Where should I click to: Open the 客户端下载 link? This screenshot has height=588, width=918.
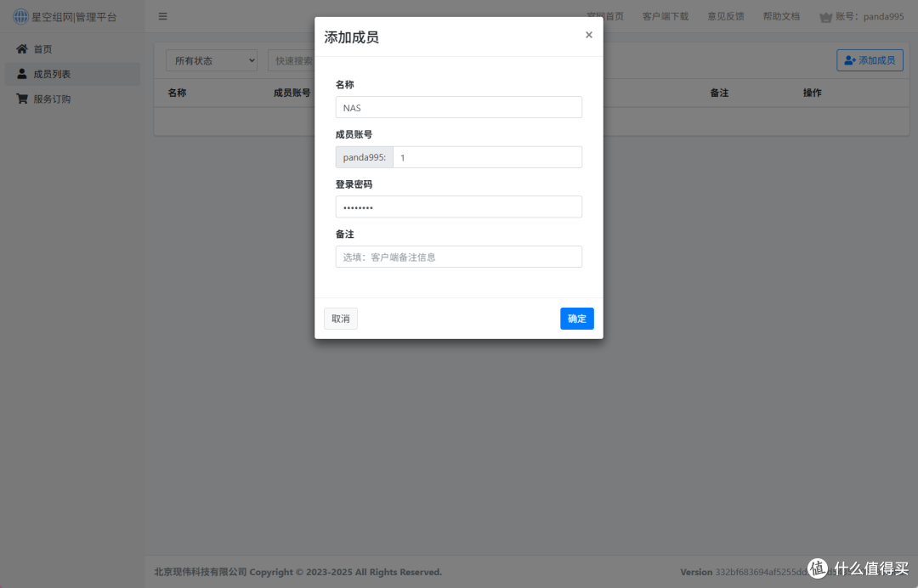[x=665, y=16]
